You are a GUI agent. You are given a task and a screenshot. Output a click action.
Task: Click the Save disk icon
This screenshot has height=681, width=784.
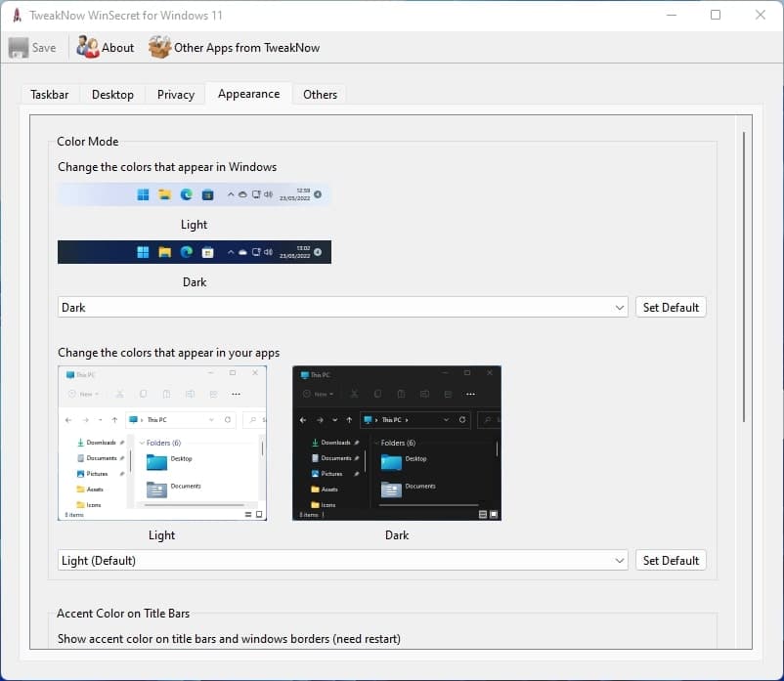(19, 48)
